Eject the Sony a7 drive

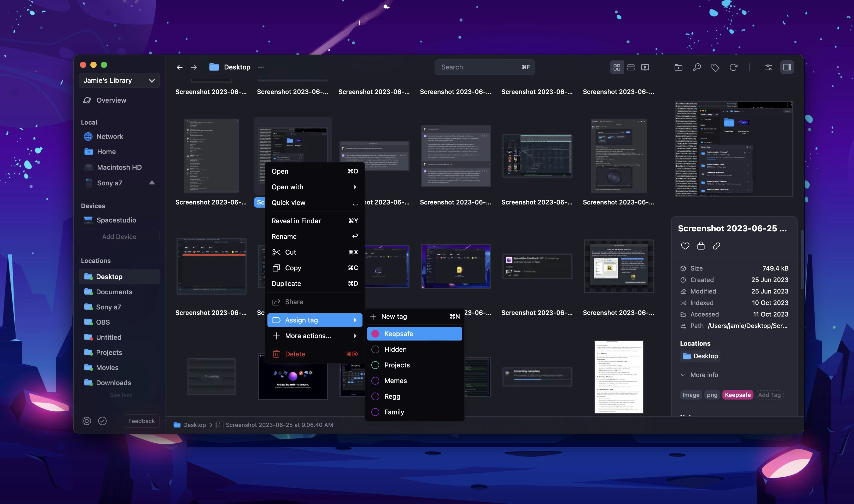coord(152,183)
